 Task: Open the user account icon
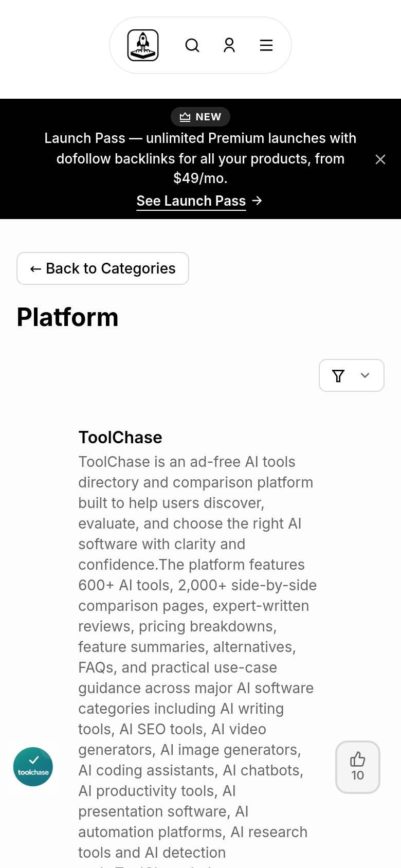click(x=229, y=45)
